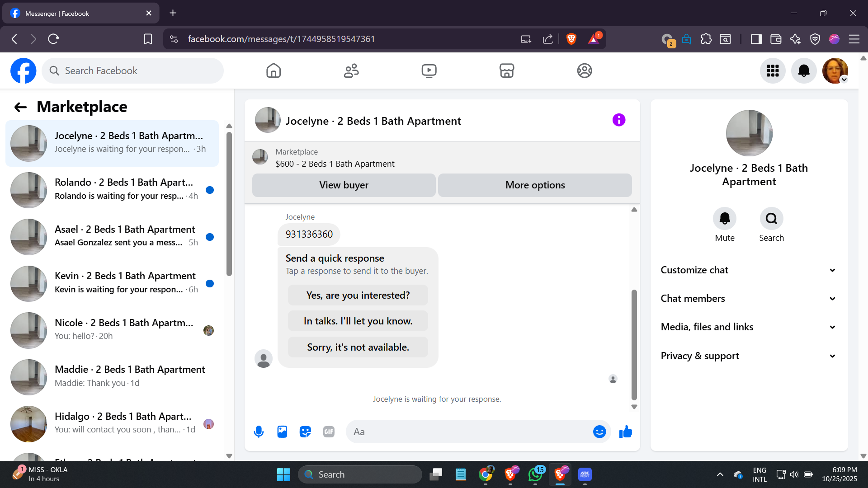868x488 pixels.
Task: Click the conversation list scrollbar
Action: point(229,203)
